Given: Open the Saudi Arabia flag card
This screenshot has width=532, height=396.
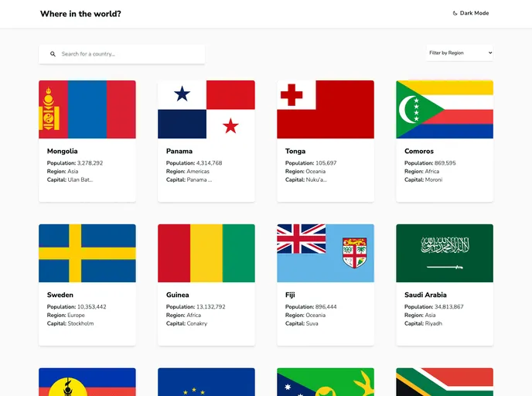Looking at the screenshot, I should 445,253.
